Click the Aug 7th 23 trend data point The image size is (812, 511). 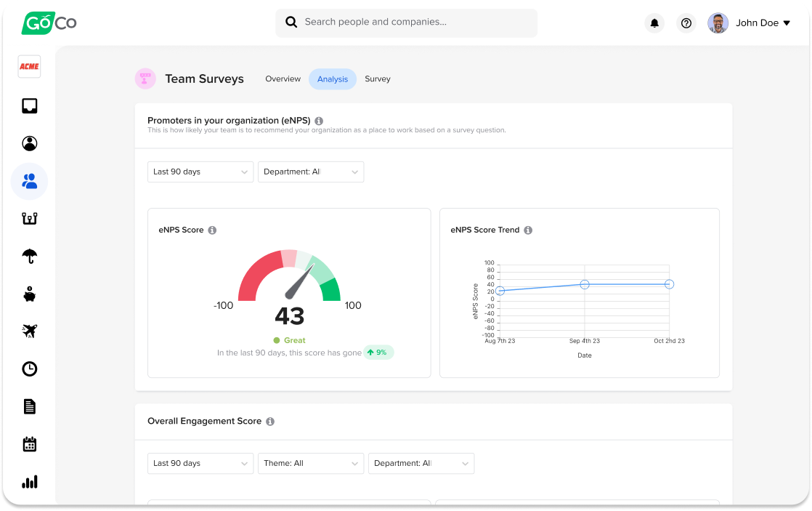pyautogui.click(x=500, y=291)
